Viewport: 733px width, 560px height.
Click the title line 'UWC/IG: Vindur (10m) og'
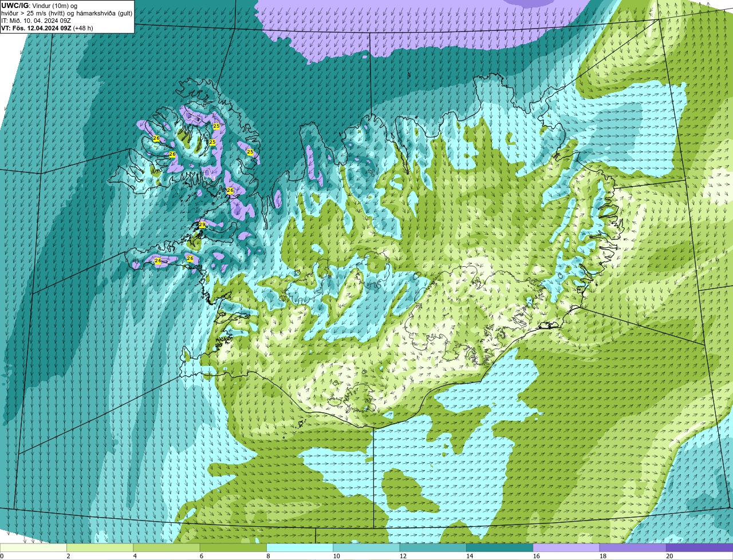[39, 6]
